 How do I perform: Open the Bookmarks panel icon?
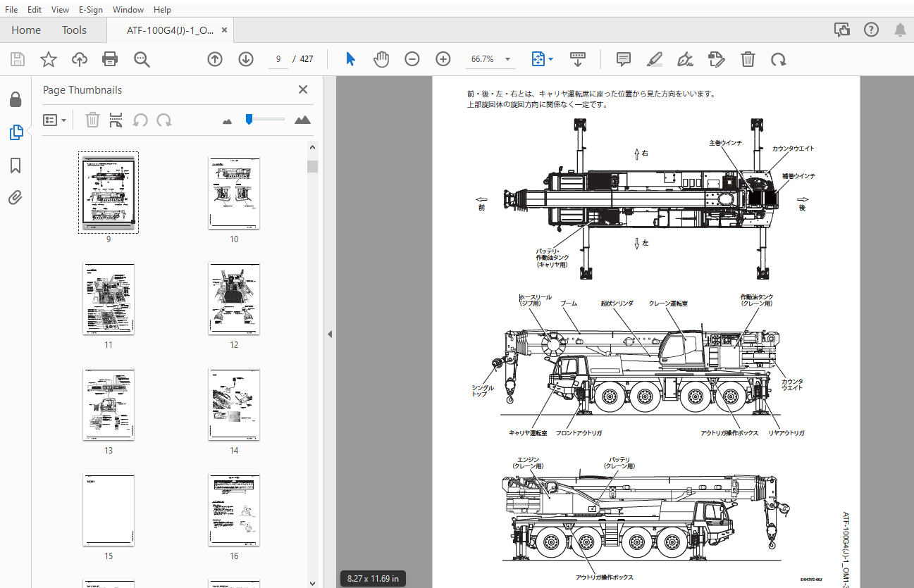tap(16, 165)
